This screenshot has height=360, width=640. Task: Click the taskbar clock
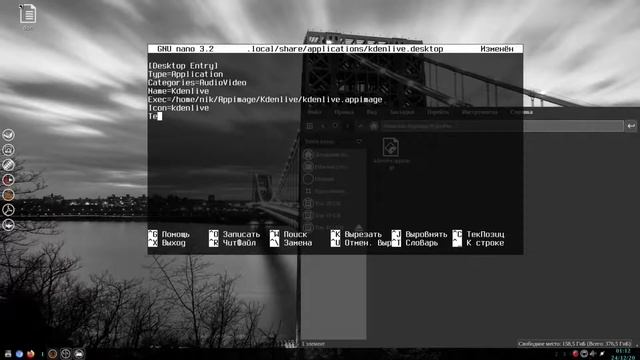[x=623, y=354]
